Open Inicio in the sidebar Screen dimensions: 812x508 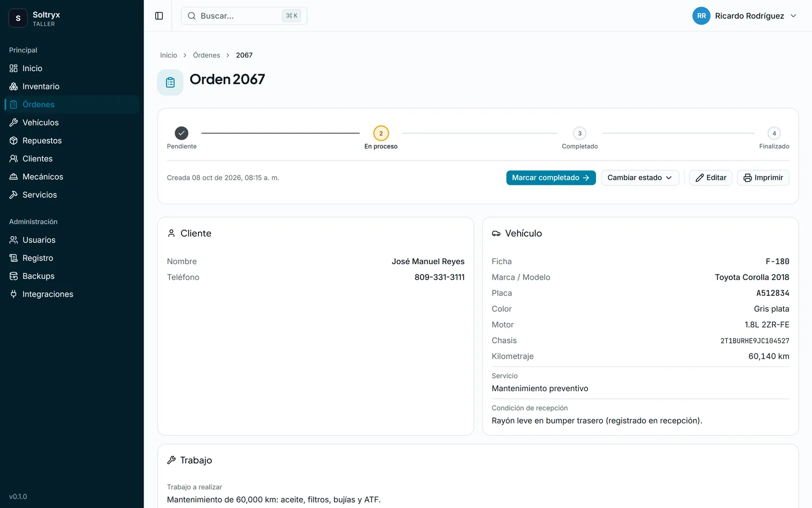tap(72, 68)
